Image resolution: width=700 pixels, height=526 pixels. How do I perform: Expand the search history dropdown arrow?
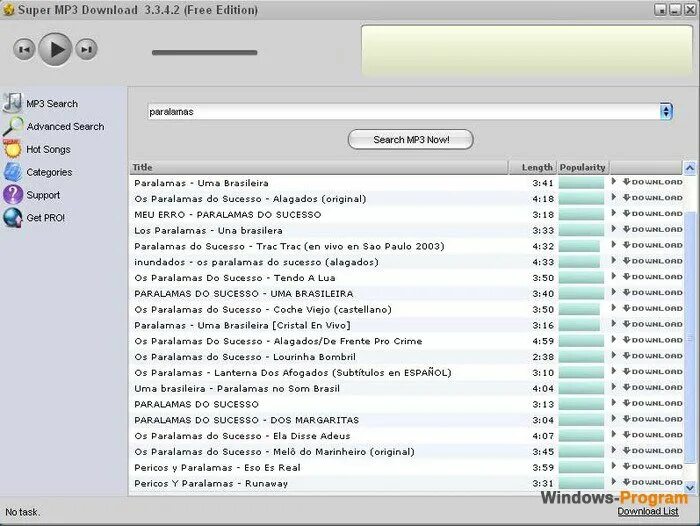pos(666,112)
